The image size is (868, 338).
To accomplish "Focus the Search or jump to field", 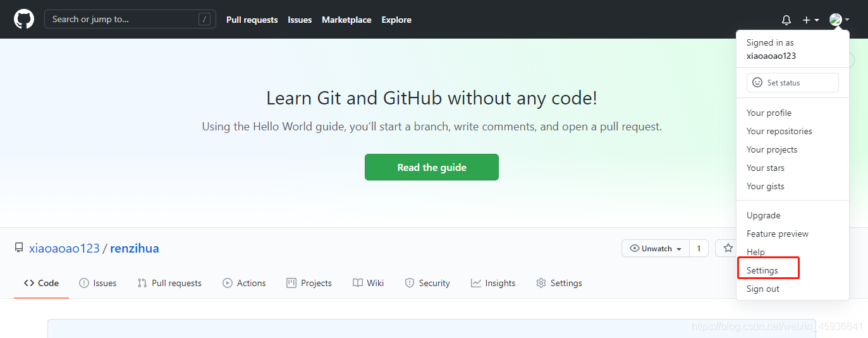I will pos(130,19).
